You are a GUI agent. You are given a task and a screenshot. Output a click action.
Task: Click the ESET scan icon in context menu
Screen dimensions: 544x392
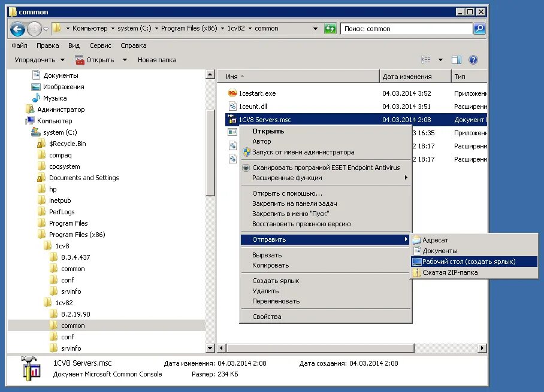(246, 168)
